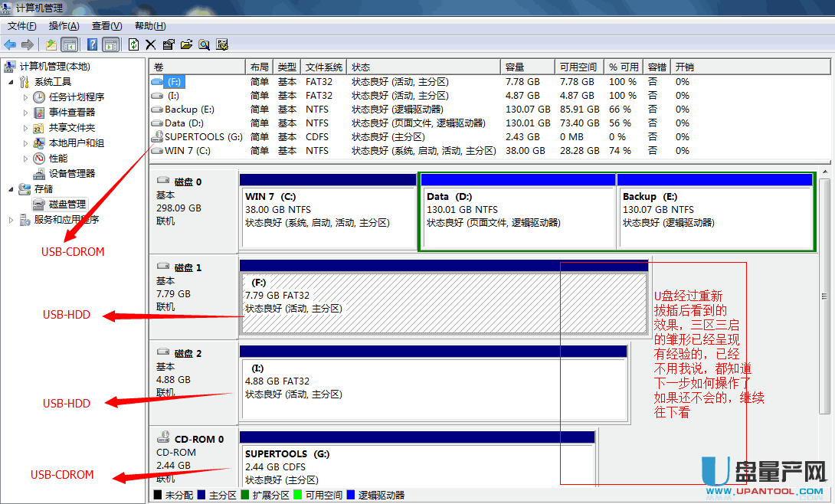Open Properties via the toolbar checklist icon
The height and width of the screenshot is (504, 835).
coord(169,44)
